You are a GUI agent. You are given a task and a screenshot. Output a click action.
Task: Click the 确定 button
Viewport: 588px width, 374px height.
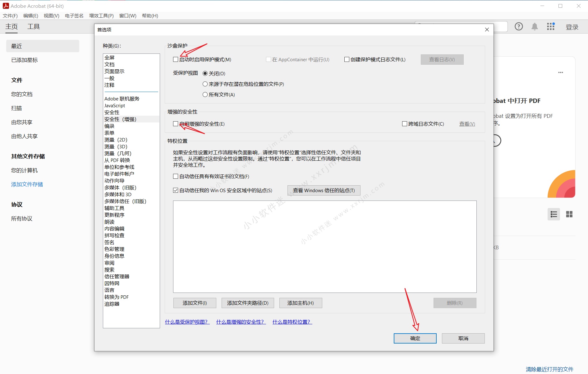pos(415,338)
